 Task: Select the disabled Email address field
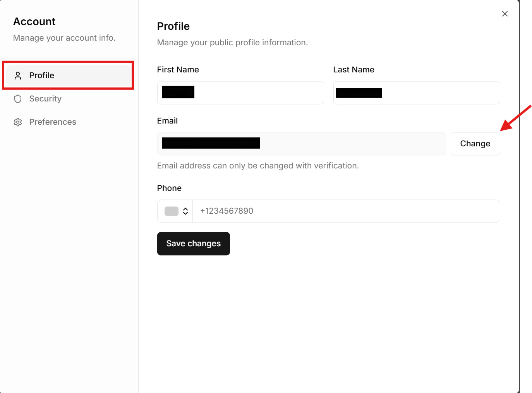348,144
